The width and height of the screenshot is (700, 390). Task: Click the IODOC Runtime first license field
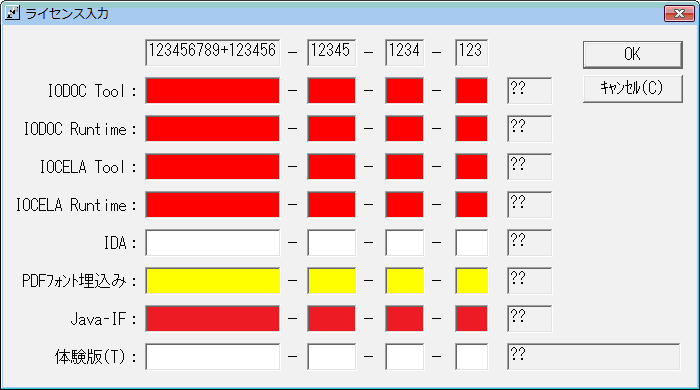click(212, 129)
